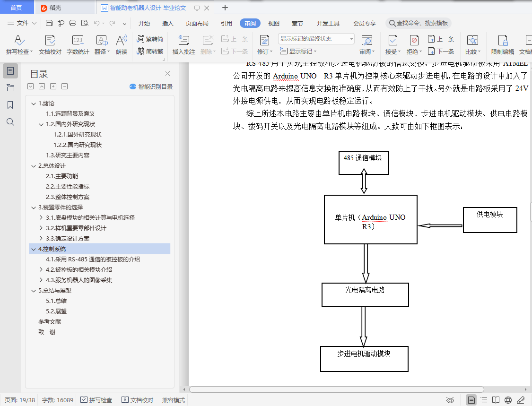Go to the previous change (上一条) near 接受
This screenshot has width=532, height=406.
pyautogui.click(x=441, y=39)
